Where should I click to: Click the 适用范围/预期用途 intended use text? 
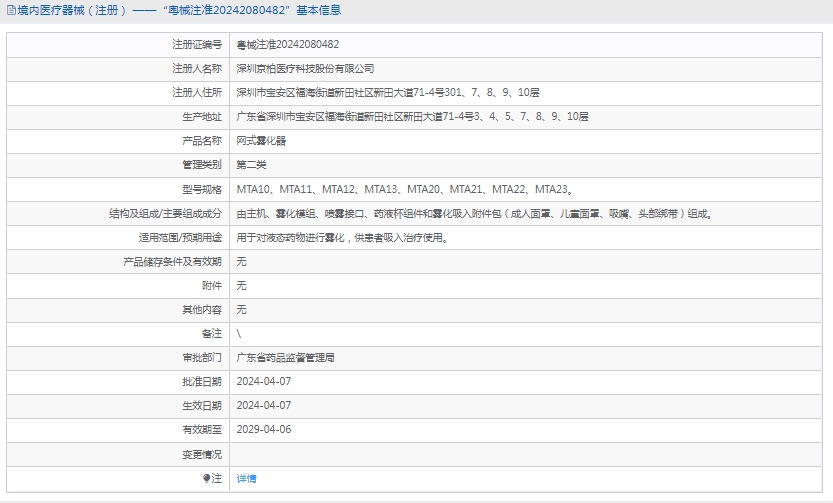[x=341, y=237]
